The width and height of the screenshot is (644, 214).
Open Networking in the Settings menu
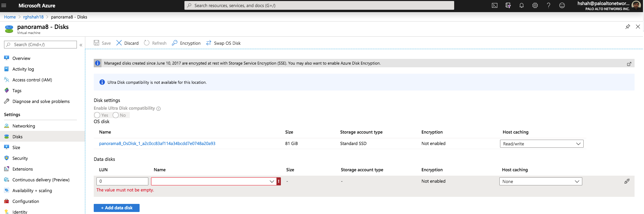24,126
